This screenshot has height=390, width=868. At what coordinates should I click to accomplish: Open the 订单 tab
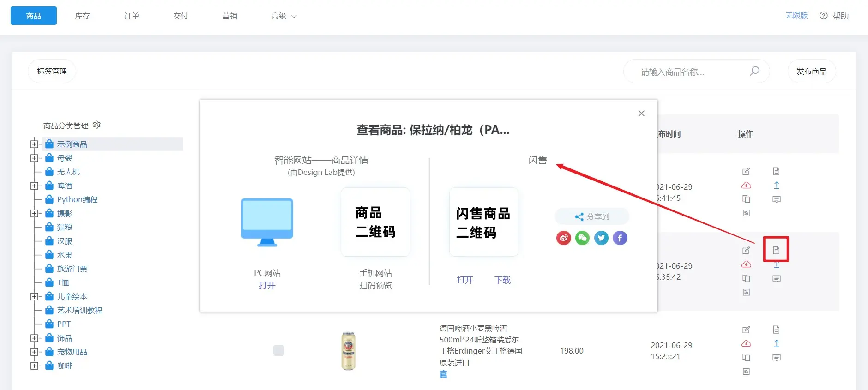(x=132, y=16)
